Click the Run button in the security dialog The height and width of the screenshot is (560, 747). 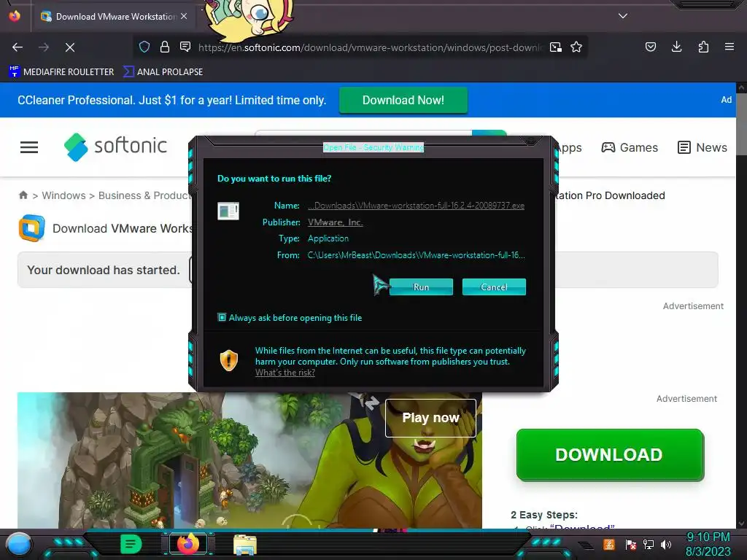[x=421, y=287]
